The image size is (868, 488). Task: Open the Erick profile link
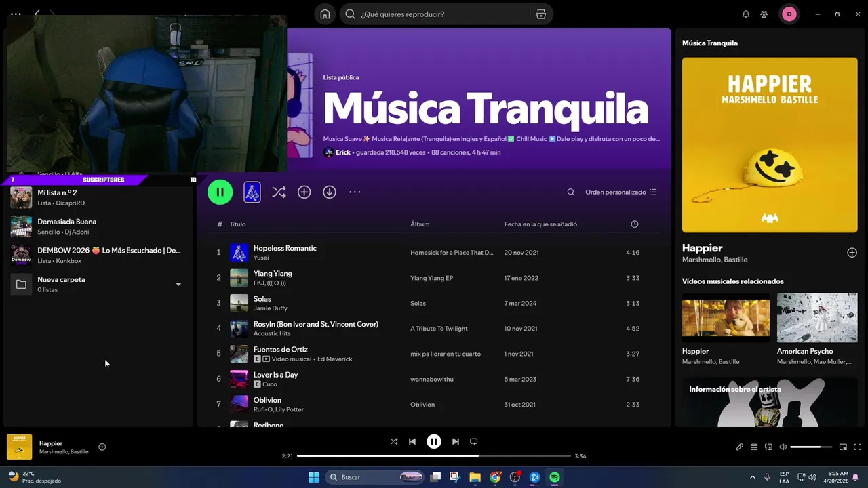click(x=343, y=152)
